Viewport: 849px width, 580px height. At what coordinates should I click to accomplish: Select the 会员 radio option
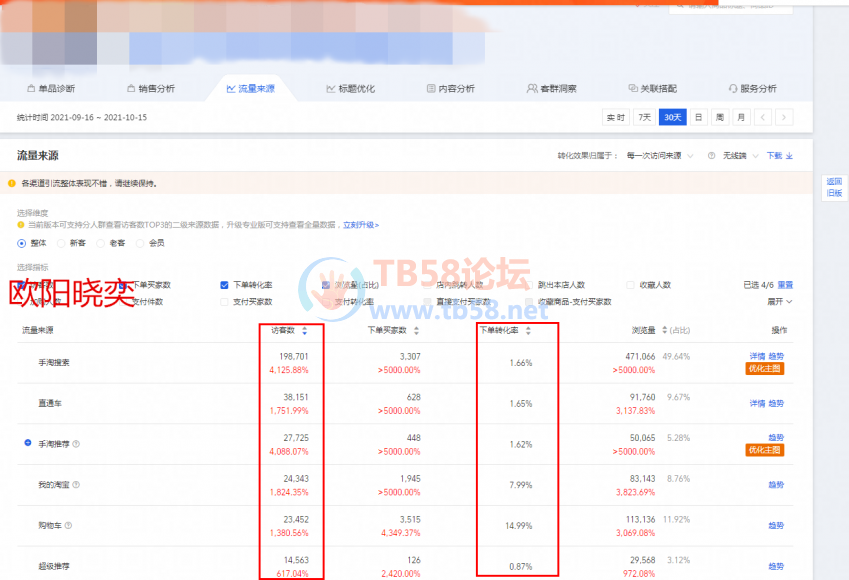(x=142, y=243)
